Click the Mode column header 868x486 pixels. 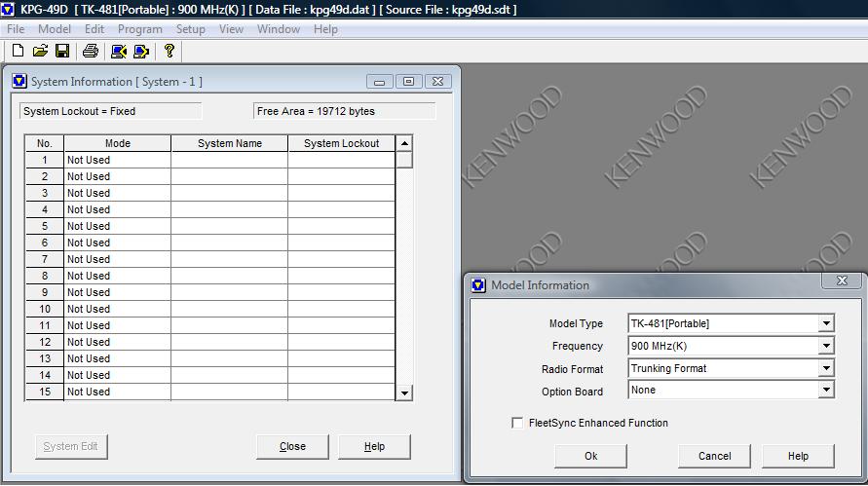pos(117,143)
